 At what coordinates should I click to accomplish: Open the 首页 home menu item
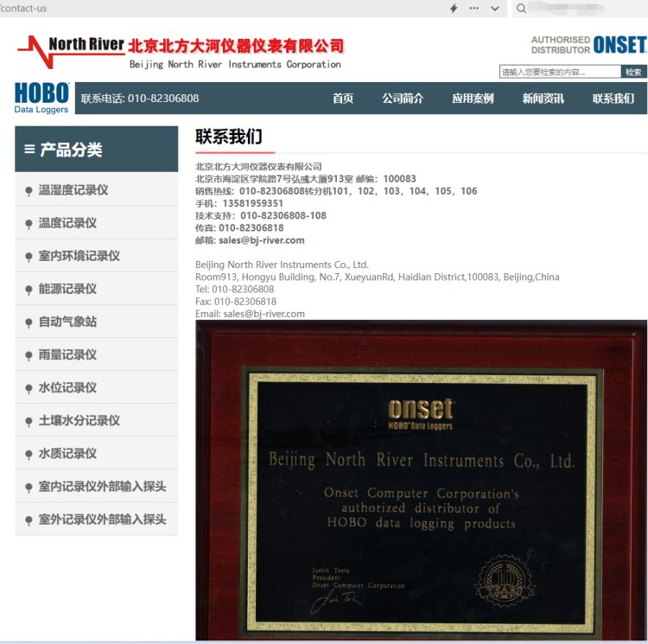click(343, 99)
